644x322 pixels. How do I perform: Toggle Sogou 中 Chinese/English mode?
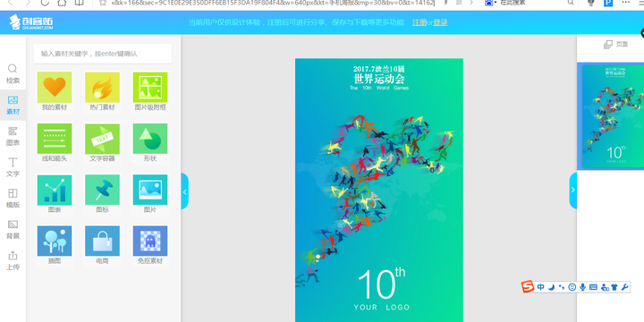540,287
